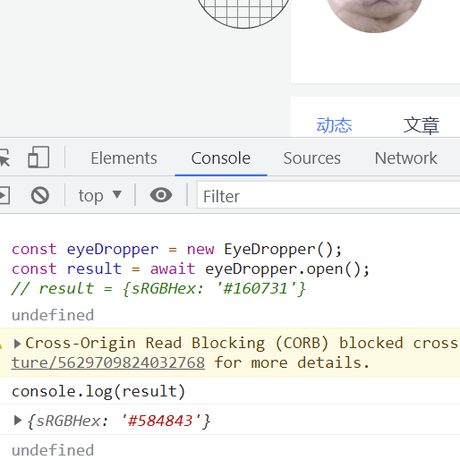Toggle the device toolbar icon

coord(39,157)
